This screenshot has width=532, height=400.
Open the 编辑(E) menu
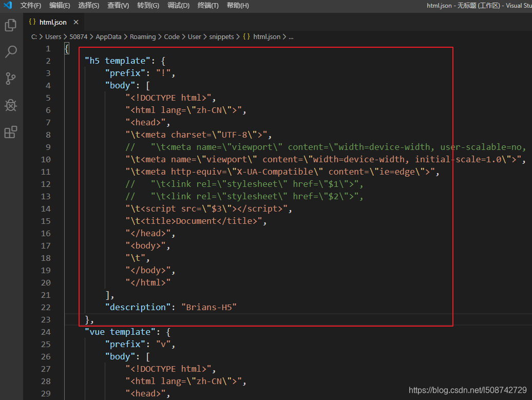(60, 6)
